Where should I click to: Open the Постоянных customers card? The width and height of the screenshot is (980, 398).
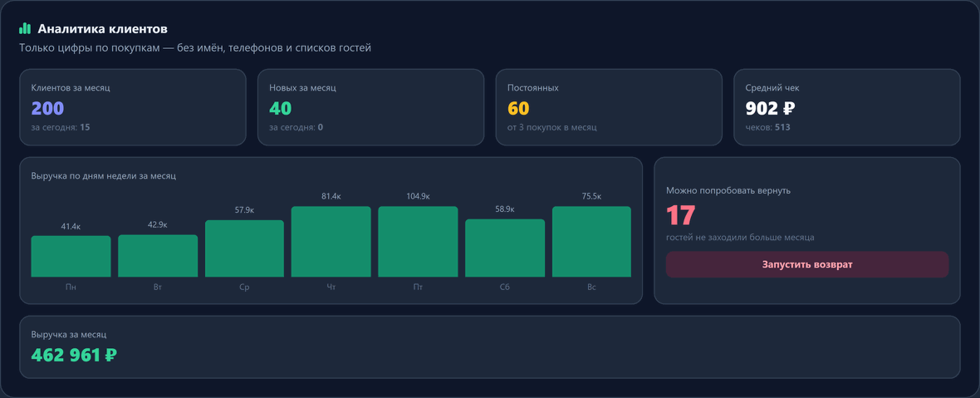(x=609, y=107)
